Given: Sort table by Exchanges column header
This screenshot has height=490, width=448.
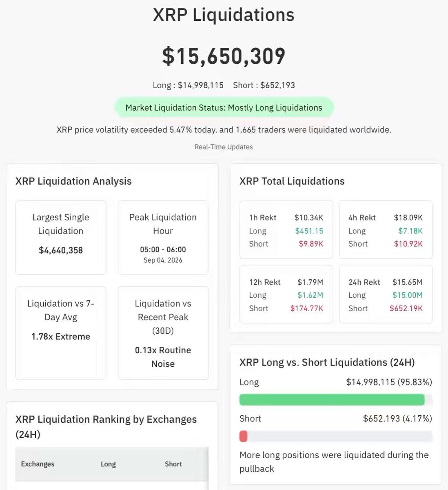Looking at the screenshot, I should [x=38, y=464].
